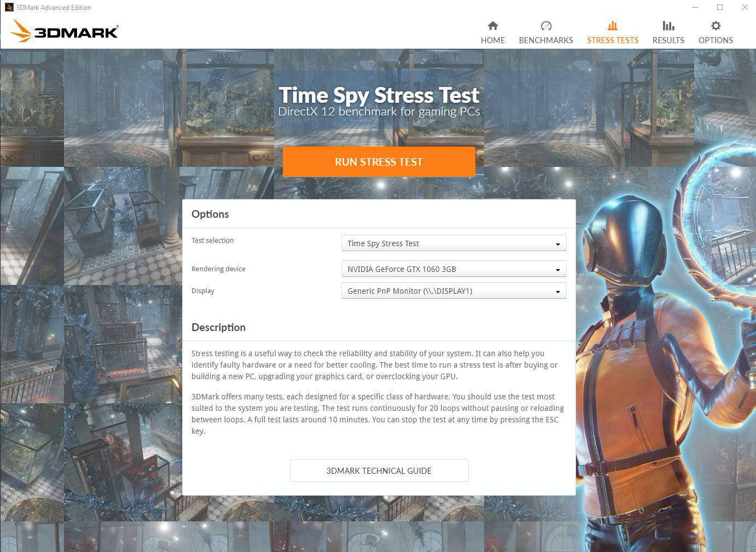The image size is (756, 552).
Task: Click the 'Display' field label
Action: pos(203,290)
